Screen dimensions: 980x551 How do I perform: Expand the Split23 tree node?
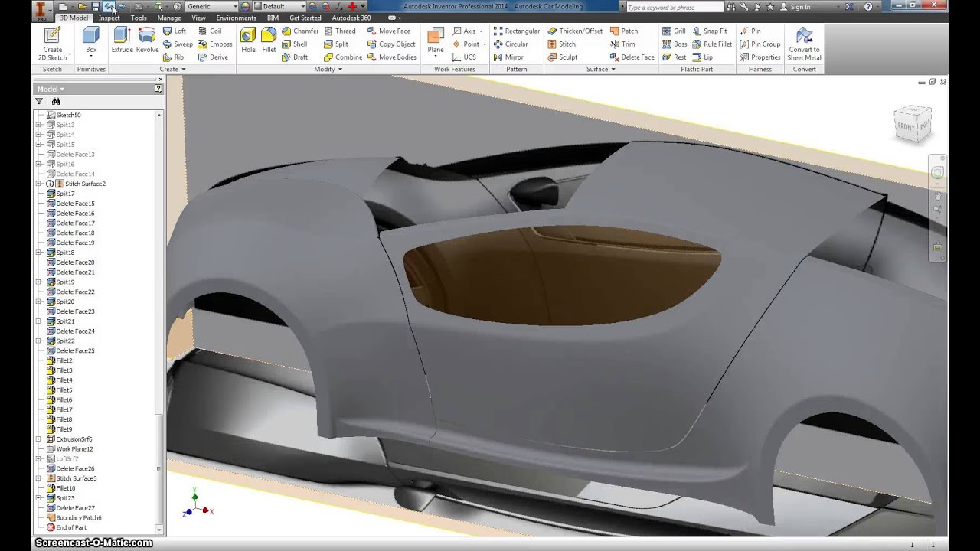click(x=38, y=498)
